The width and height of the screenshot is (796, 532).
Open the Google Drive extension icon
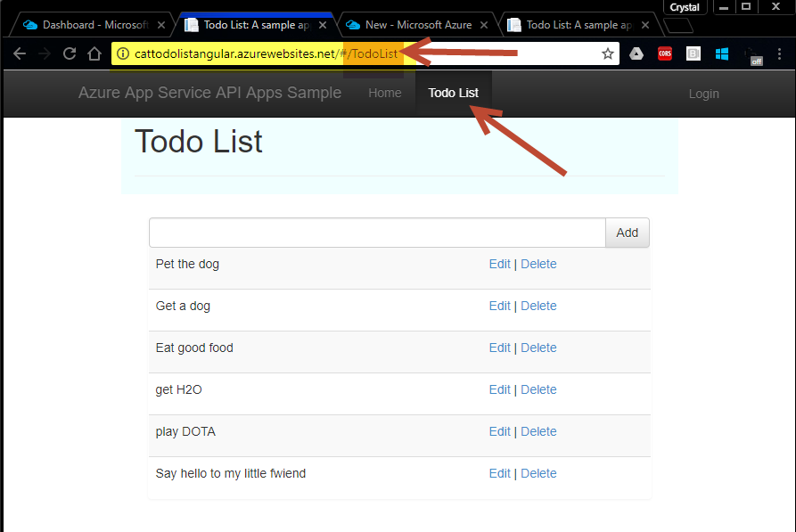pos(636,53)
